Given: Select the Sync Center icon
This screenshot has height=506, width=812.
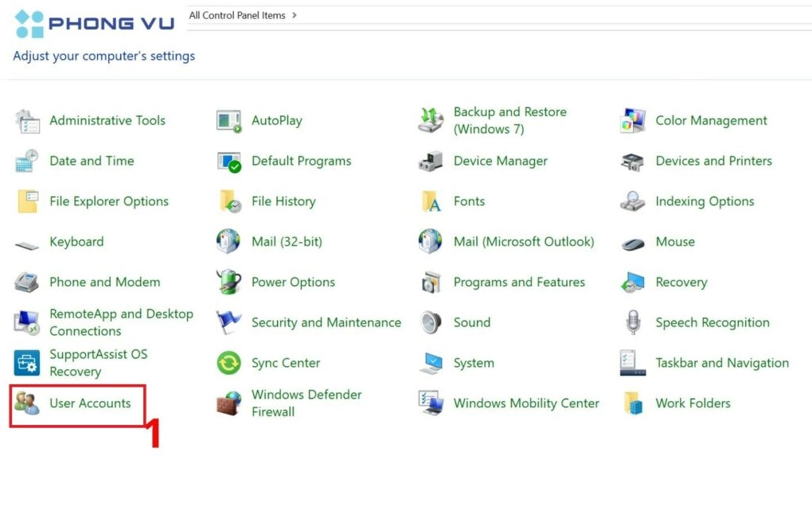Looking at the screenshot, I should point(286,363).
